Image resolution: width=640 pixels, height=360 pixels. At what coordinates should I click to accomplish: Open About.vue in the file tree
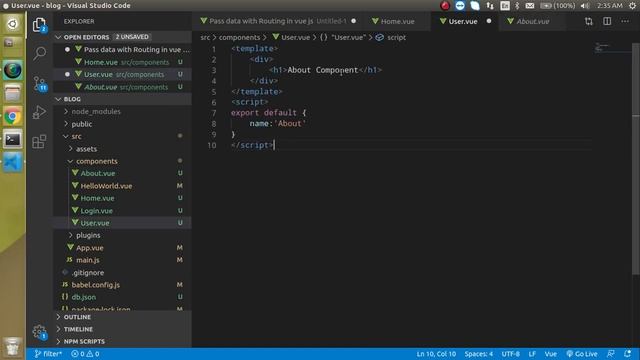point(122,173)
